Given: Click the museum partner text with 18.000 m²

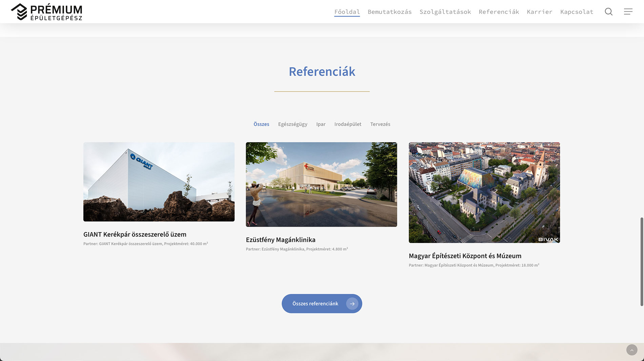Looking at the screenshot, I should coord(474,265).
